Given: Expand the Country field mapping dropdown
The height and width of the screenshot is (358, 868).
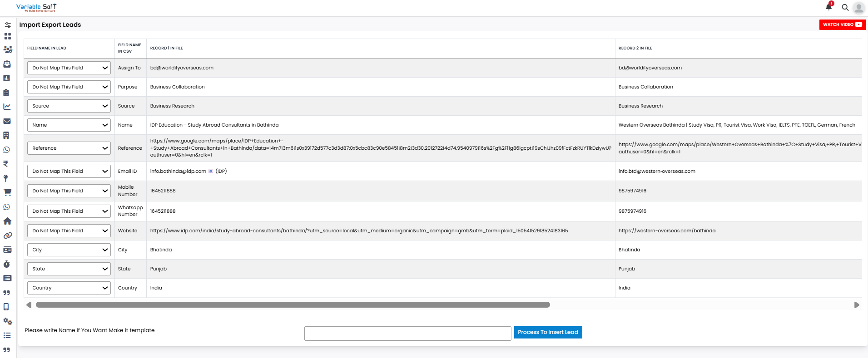Looking at the screenshot, I should [x=69, y=288].
